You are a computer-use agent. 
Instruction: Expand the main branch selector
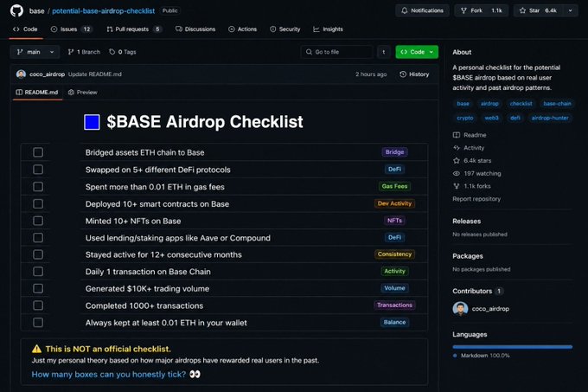coord(35,52)
